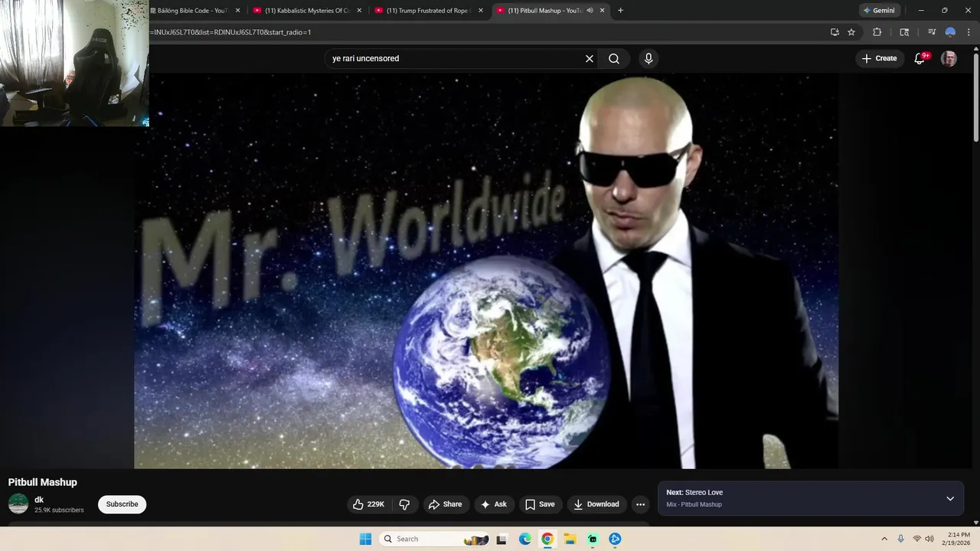Launch Gemini in Chrome
Screen dimensions: 980x551
(879, 11)
